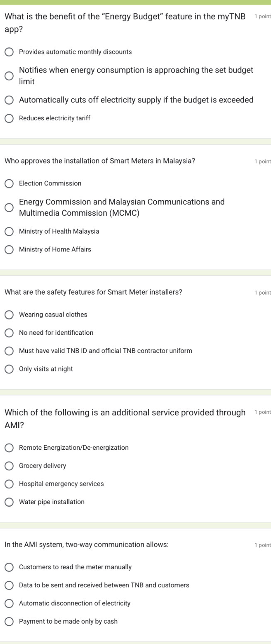Screen dimensions: 271x644
Task: Select 'Ministry of Health Malaysia' option
Action: point(9,232)
